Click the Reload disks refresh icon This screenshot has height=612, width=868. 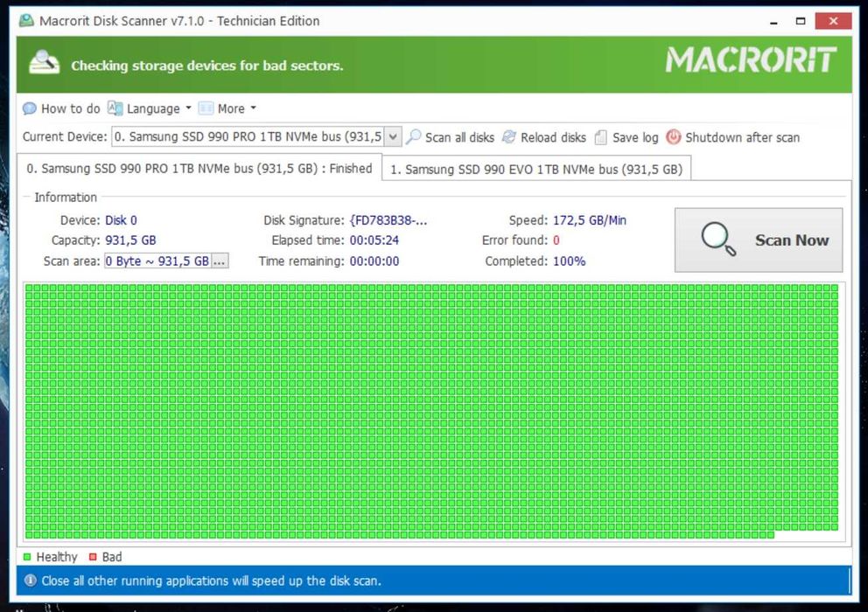pyautogui.click(x=509, y=137)
